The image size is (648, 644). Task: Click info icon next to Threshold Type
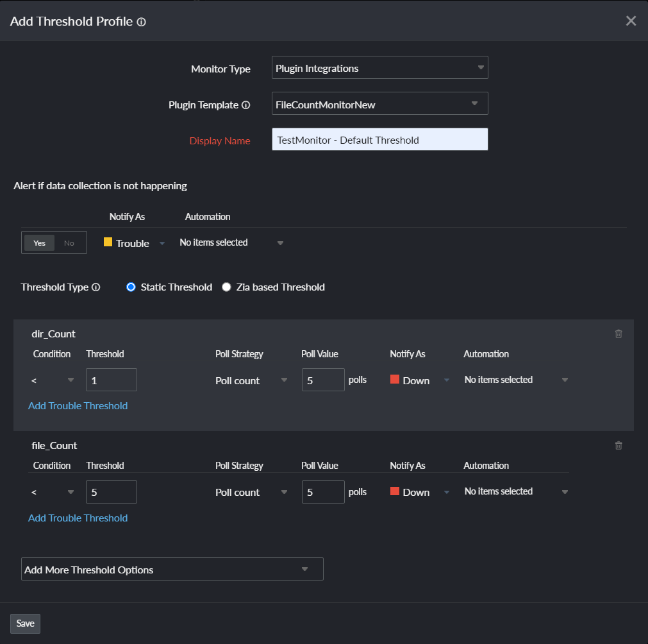96,287
